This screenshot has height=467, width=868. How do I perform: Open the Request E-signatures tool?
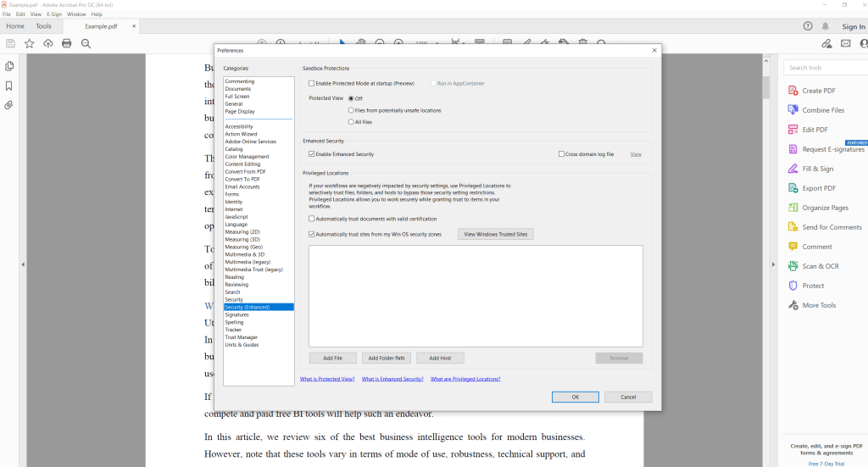[x=826, y=149]
